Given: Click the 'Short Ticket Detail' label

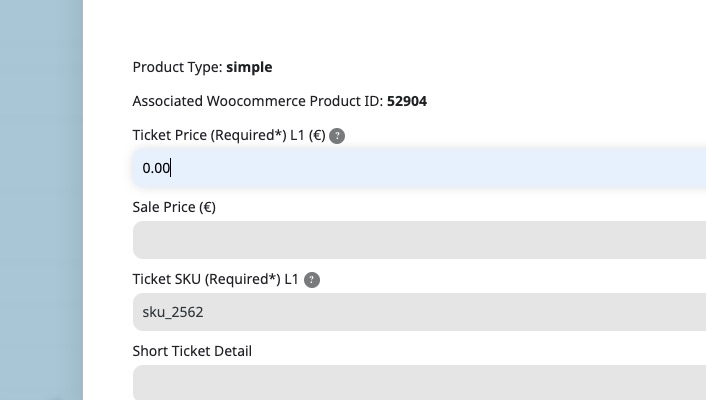Looking at the screenshot, I should tap(192, 351).
